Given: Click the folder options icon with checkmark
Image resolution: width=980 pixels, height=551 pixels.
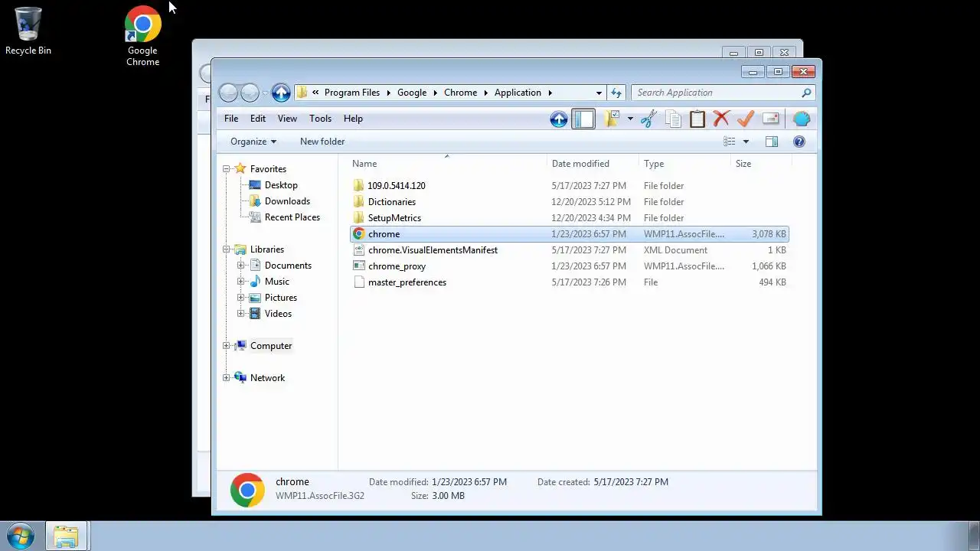Looking at the screenshot, I should (x=612, y=119).
